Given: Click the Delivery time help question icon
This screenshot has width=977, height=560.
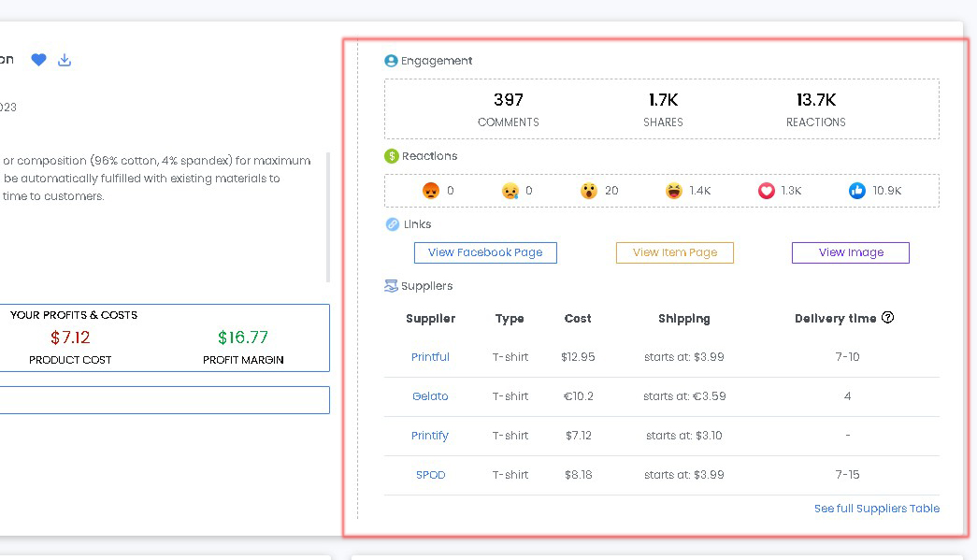Looking at the screenshot, I should pyautogui.click(x=888, y=318).
